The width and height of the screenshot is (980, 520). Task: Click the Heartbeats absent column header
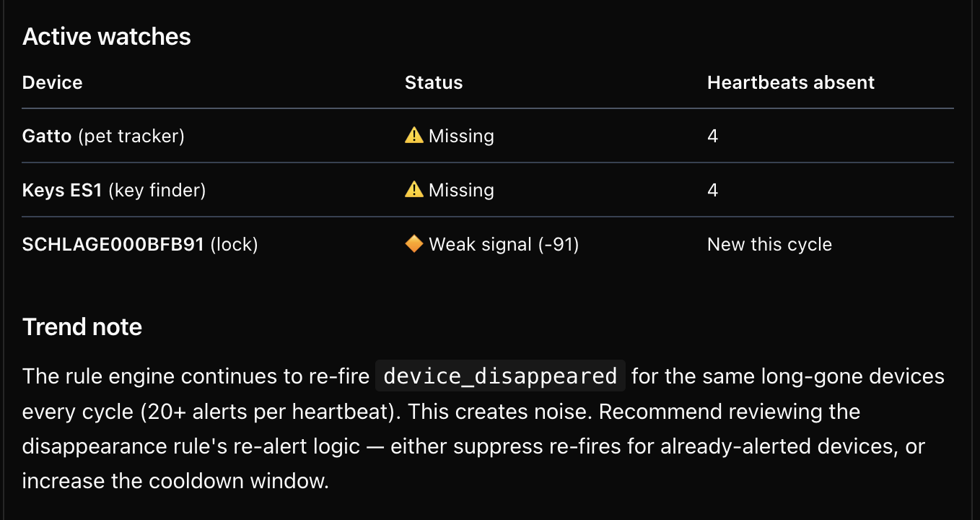coord(790,82)
